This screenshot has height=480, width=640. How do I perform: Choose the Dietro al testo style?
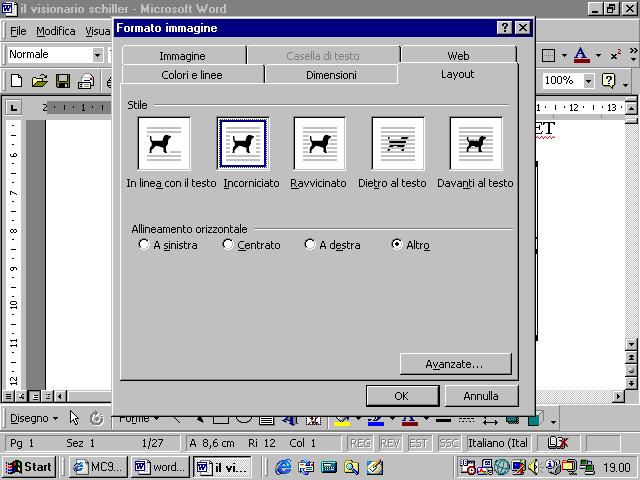(x=398, y=143)
